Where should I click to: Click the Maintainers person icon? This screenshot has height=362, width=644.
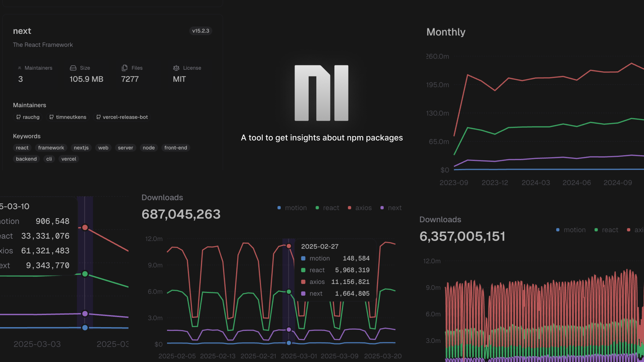(20, 68)
